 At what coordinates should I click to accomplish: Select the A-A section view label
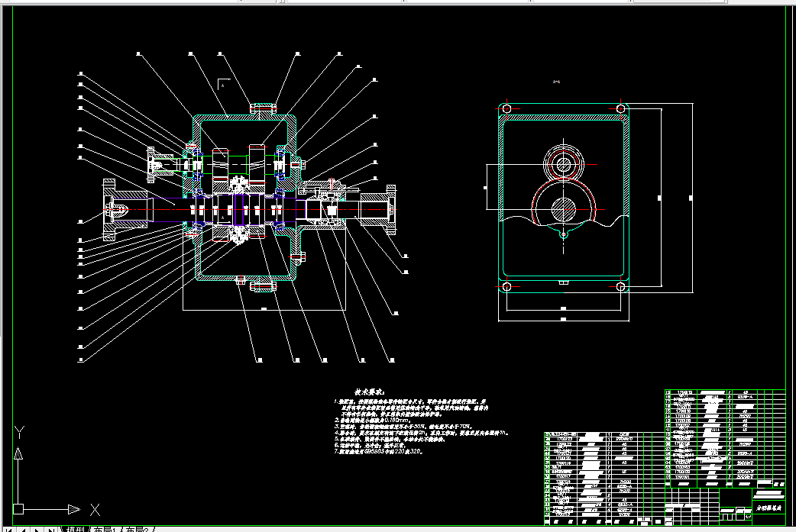[556, 82]
